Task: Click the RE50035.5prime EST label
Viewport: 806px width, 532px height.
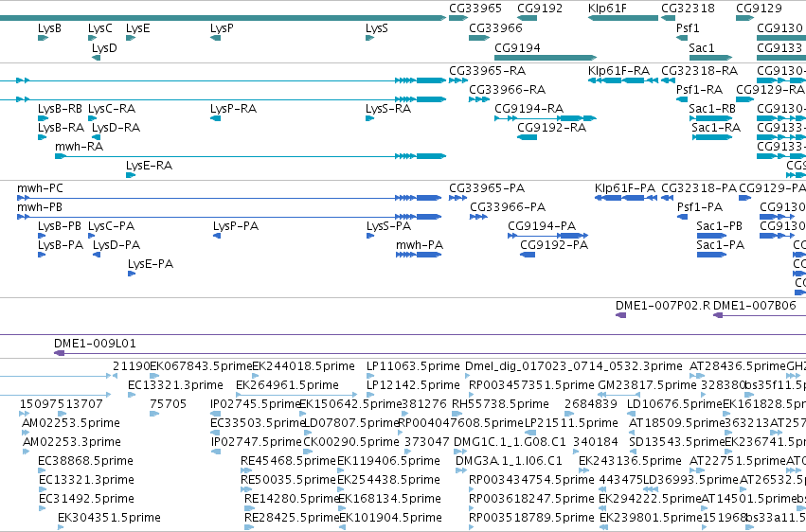Action: tap(288, 480)
